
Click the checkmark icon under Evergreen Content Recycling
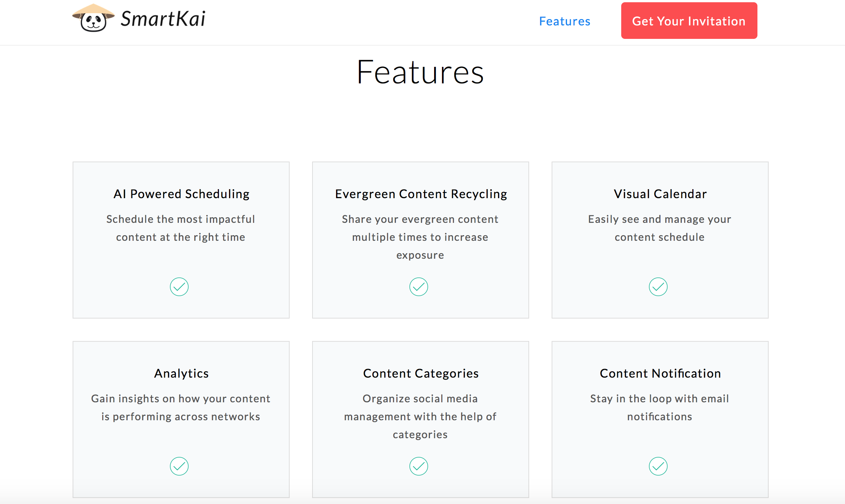[419, 287]
